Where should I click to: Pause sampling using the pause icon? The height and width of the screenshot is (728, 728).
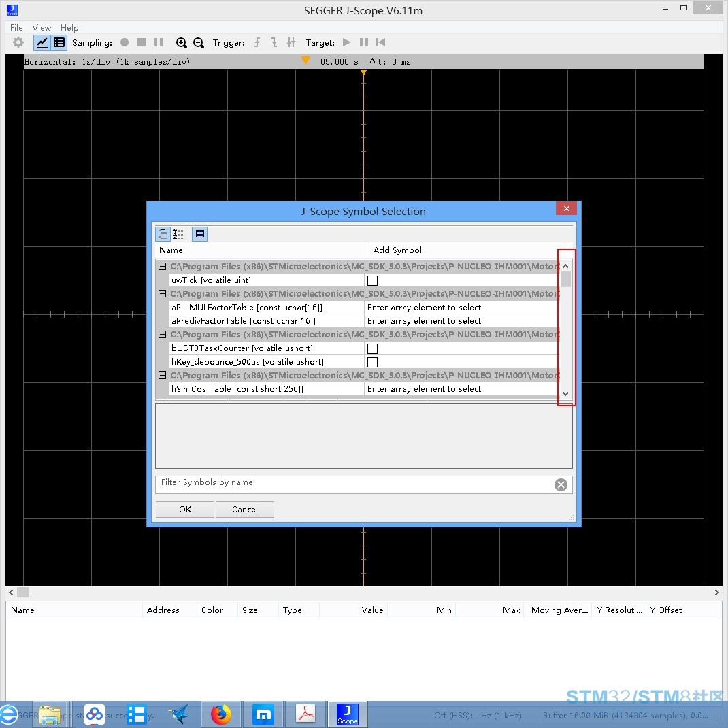(159, 42)
